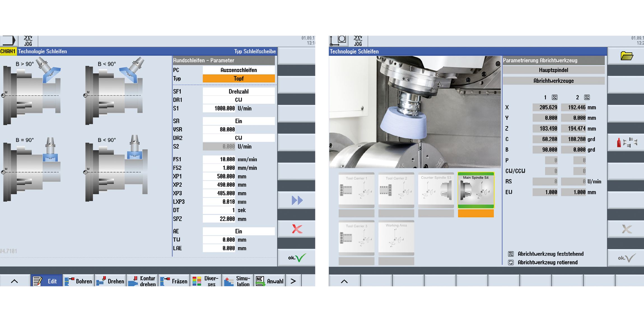
Task: Open the Drehen softkey
Action: click(x=110, y=281)
